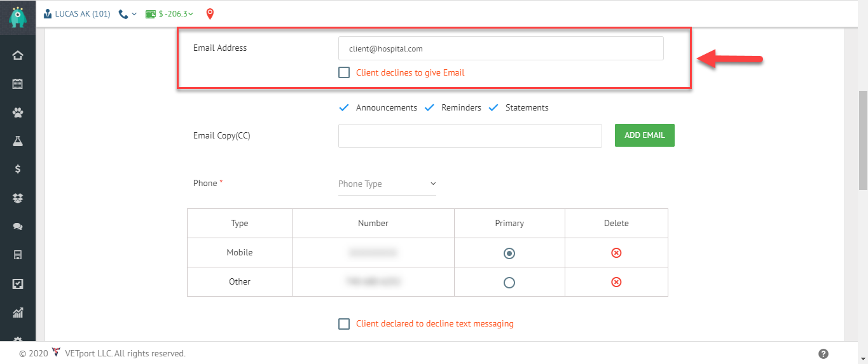Viewport: 868px width, 364px height.
Task: Click the Email Copy(CC) input field
Action: pos(469,136)
